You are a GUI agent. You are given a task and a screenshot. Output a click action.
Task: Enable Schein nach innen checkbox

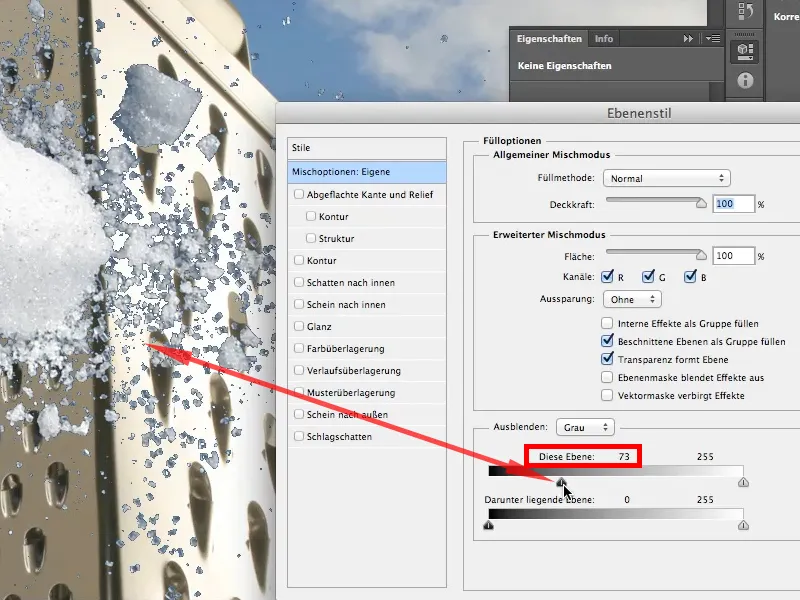click(299, 304)
